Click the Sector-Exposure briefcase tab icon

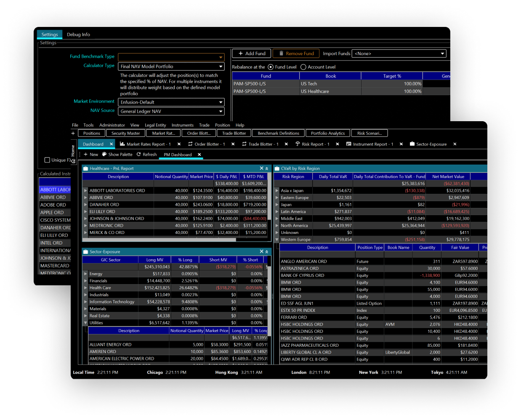click(412, 144)
